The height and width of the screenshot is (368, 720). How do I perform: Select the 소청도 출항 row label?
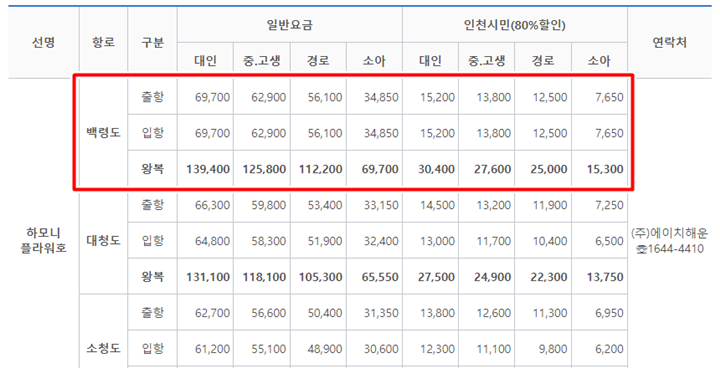(152, 312)
